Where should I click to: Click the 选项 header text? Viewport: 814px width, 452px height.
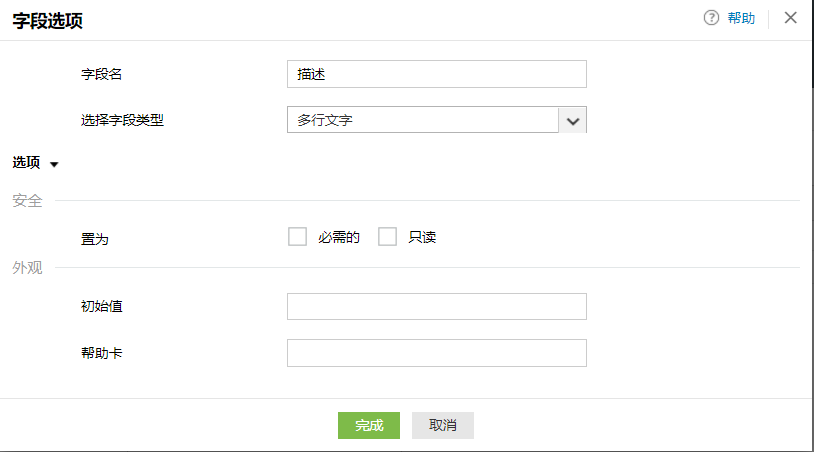click(26, 163)
